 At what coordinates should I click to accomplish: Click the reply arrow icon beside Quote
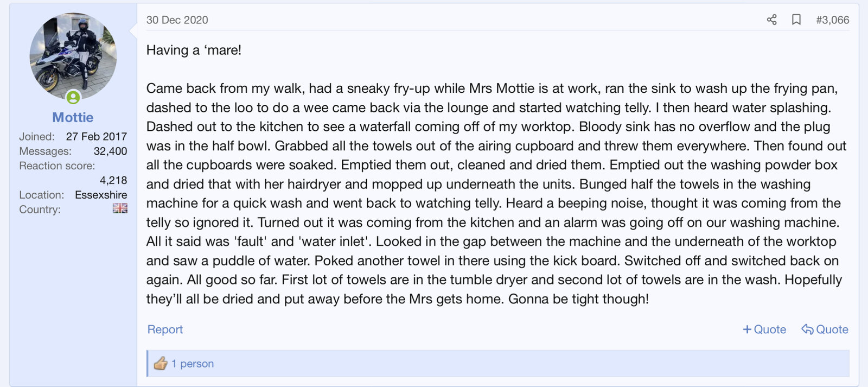pyautogui.click(x=807, y=329)
